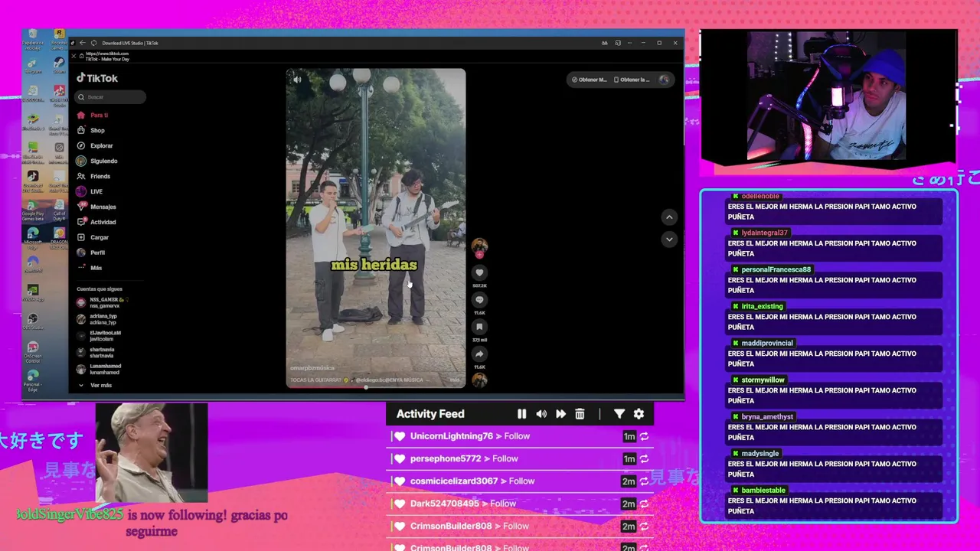Open Activity Feed settings gear
Viewport: 980px width, 551px height.
pos(639,414)
